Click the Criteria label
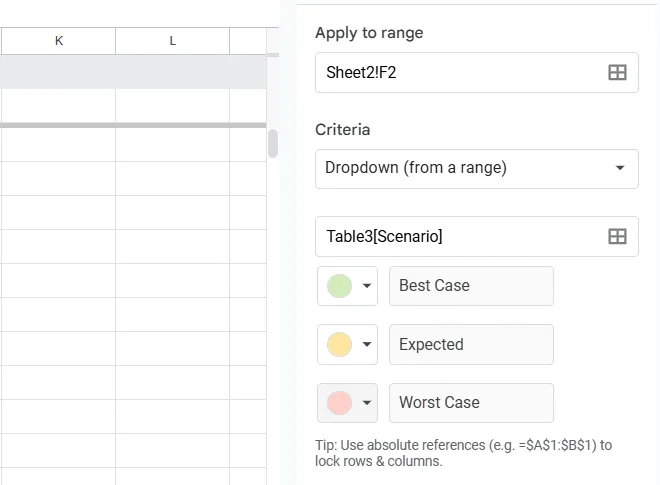The height and width of the screenshot is (485, 660). coord(343,130)
